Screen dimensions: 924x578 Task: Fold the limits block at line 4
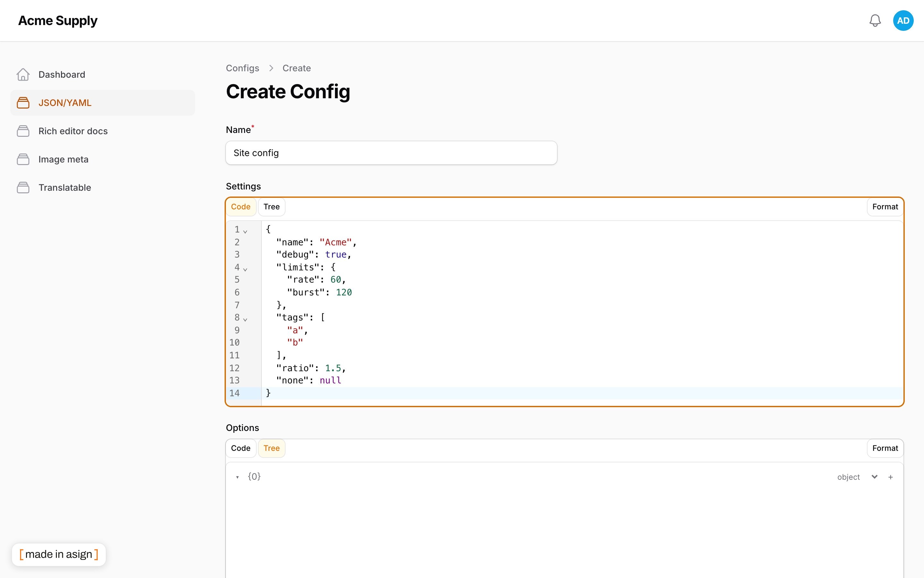(245, 269)
